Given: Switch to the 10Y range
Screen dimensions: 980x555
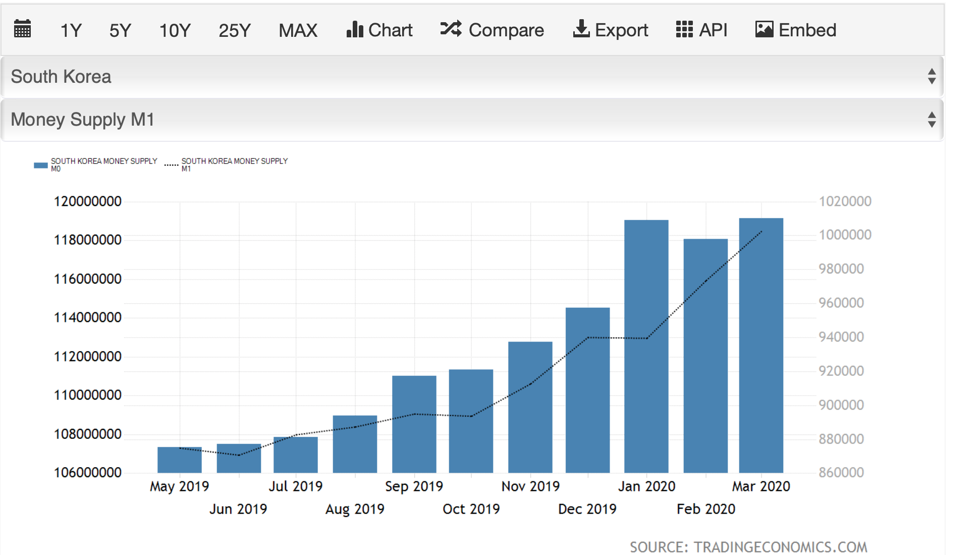Looking at the screenshot, I should (x=175, y=30).
